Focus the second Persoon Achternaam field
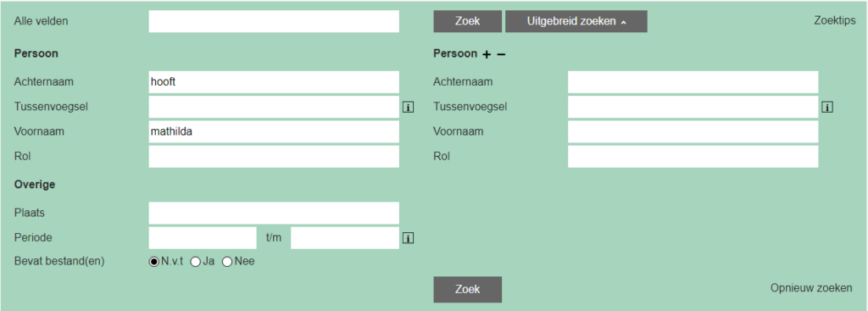 click(x=693, y=82)
